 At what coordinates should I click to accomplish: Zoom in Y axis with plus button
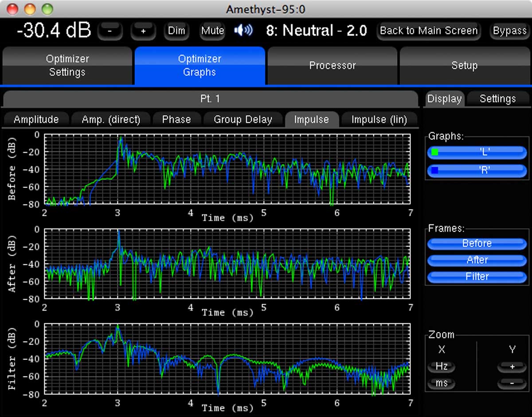(512, 366)
